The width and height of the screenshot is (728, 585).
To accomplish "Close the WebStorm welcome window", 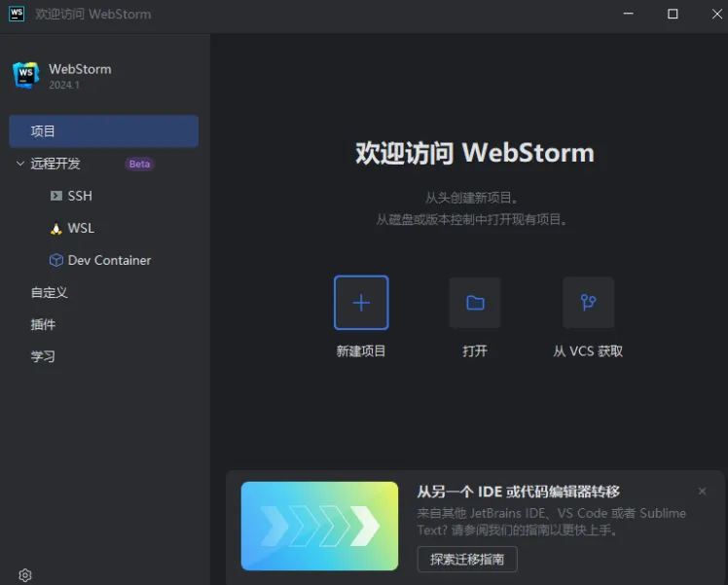I will pos(717,14).
